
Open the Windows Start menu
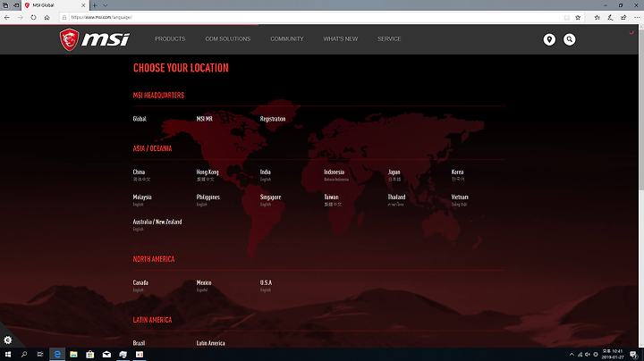[8, 354]
